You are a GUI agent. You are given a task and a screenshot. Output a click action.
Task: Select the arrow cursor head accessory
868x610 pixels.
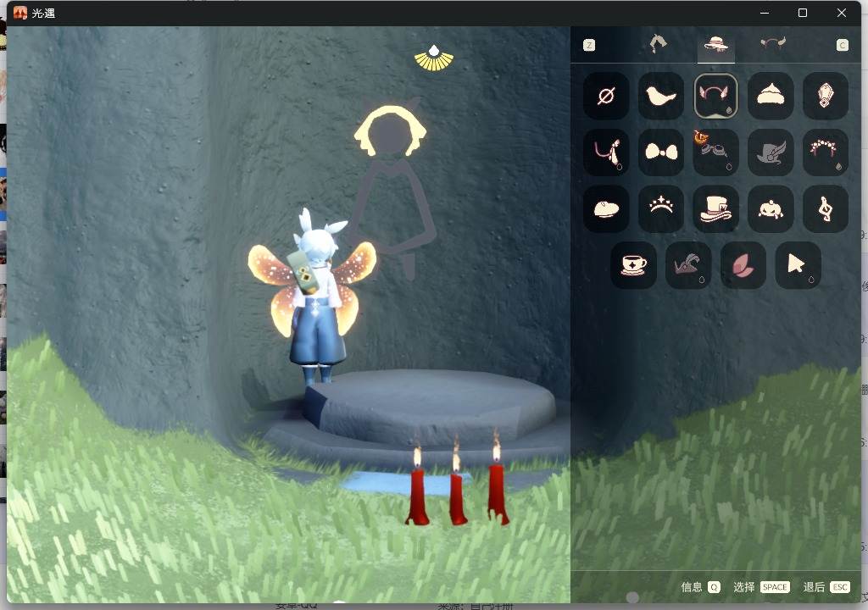[798, 265]
